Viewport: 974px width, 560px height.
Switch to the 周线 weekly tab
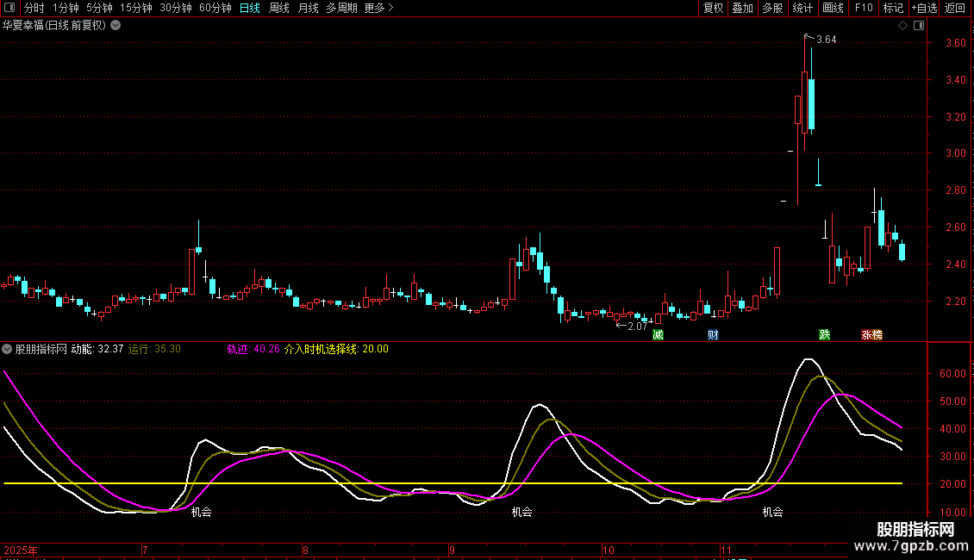pos(279,8)
